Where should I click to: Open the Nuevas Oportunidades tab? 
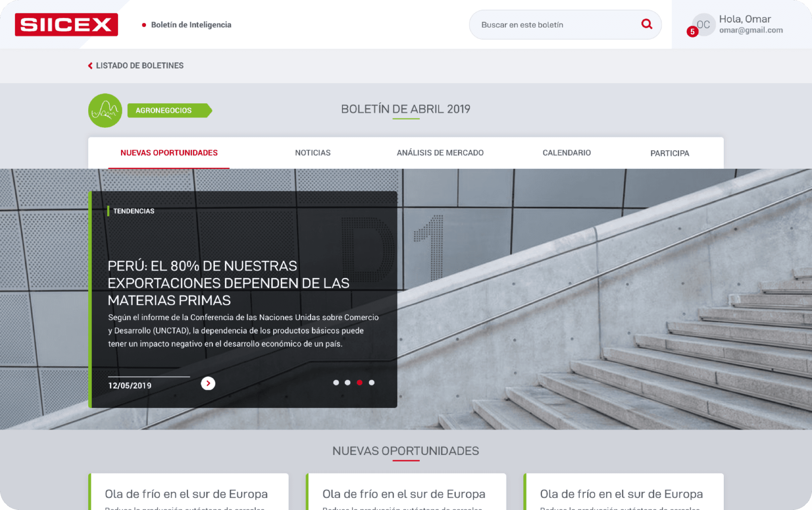[x=169, y=153]
